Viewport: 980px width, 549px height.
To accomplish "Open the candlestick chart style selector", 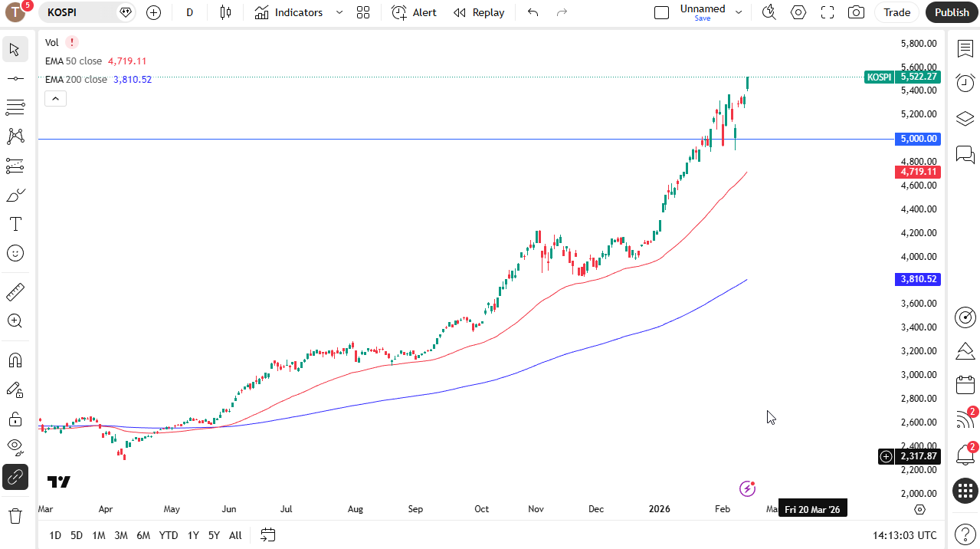I will pyautogui.click(x=225, y=12).
